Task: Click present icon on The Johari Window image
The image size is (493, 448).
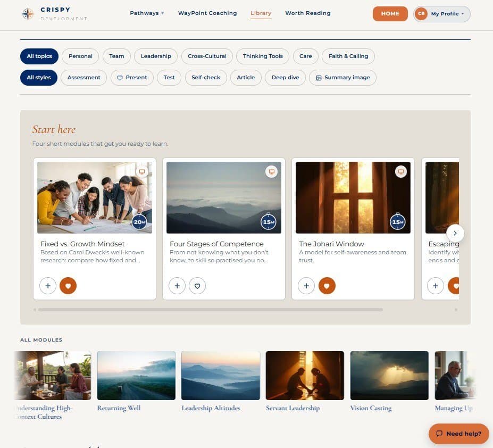Action: [401, 172]
